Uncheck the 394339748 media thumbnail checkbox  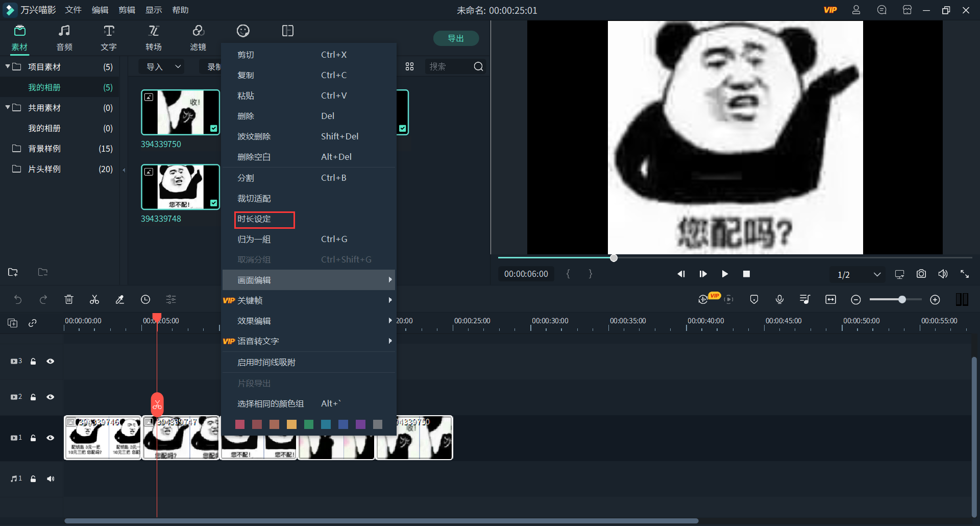[x=213, y=203]
